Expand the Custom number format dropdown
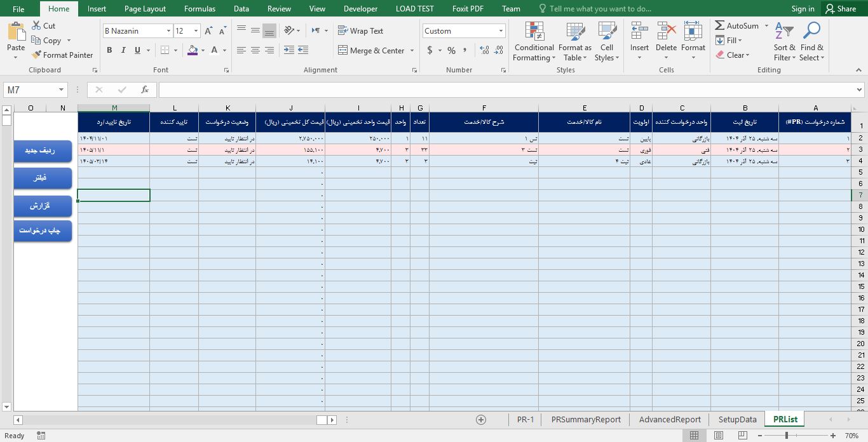This screenshot has height=442, width=868. point(501,31)
